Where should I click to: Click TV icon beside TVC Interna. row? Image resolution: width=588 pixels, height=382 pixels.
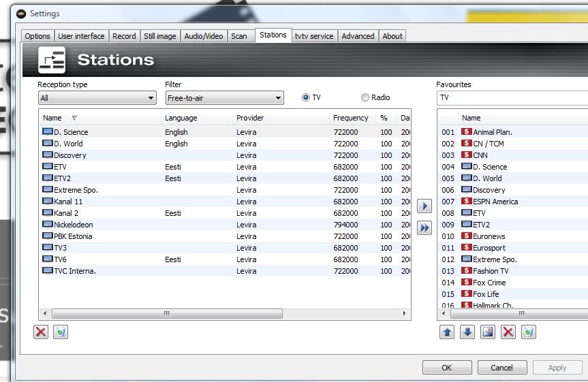tap(48, 270)
